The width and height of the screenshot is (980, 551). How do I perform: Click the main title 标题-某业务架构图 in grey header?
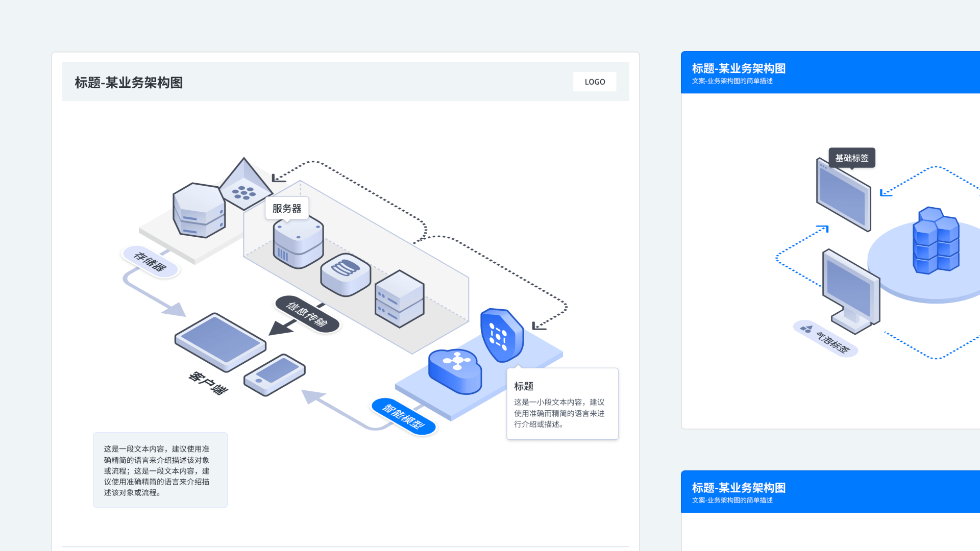(129, 83)
